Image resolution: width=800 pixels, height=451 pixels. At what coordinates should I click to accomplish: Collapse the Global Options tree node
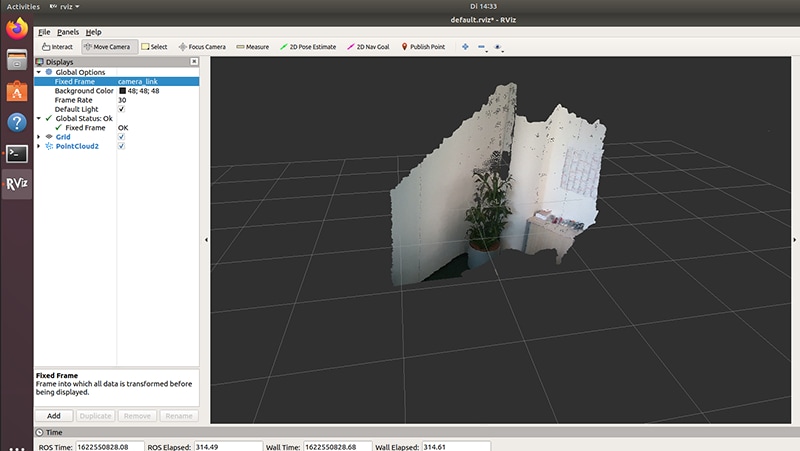coord(39,72)
